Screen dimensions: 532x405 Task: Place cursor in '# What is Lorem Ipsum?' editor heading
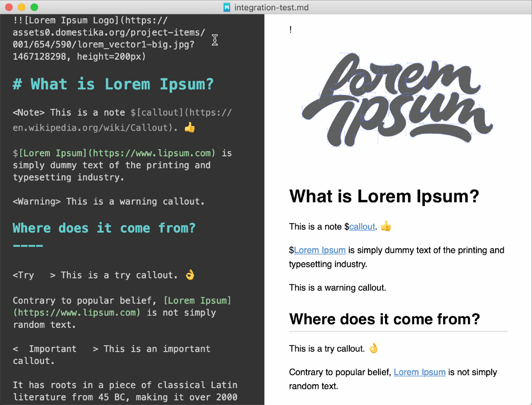tap(113, 84)
